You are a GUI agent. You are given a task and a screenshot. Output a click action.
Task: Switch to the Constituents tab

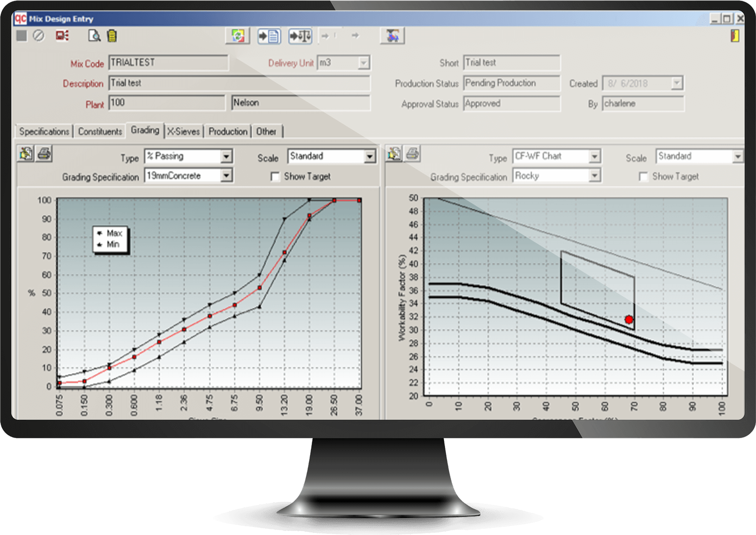(100, 132)
